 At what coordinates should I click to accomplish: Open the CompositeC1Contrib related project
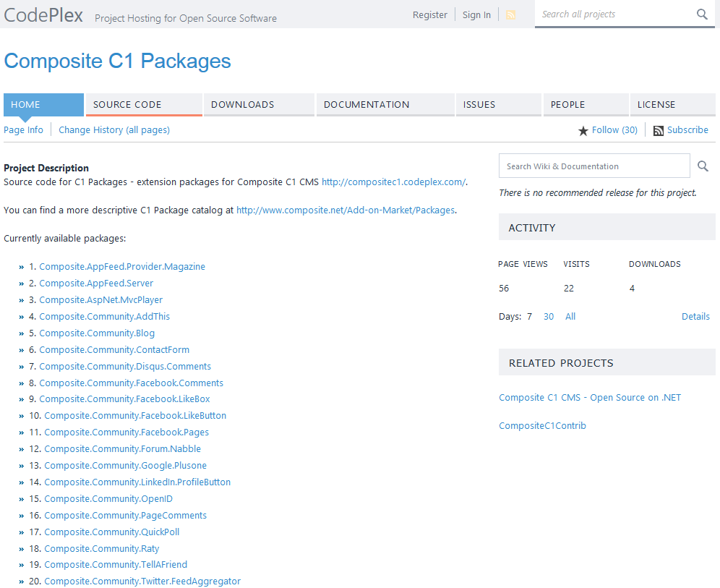(x=542, y=426)
